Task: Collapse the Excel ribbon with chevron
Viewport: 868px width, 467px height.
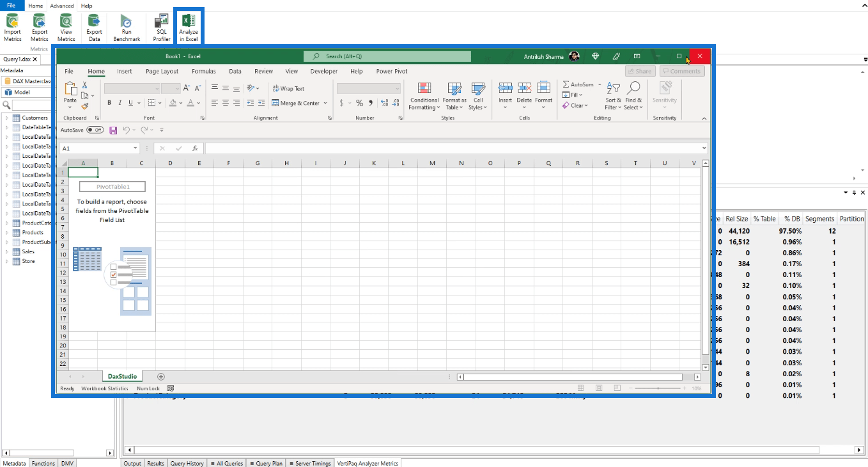Action: (x=704, y=118)
